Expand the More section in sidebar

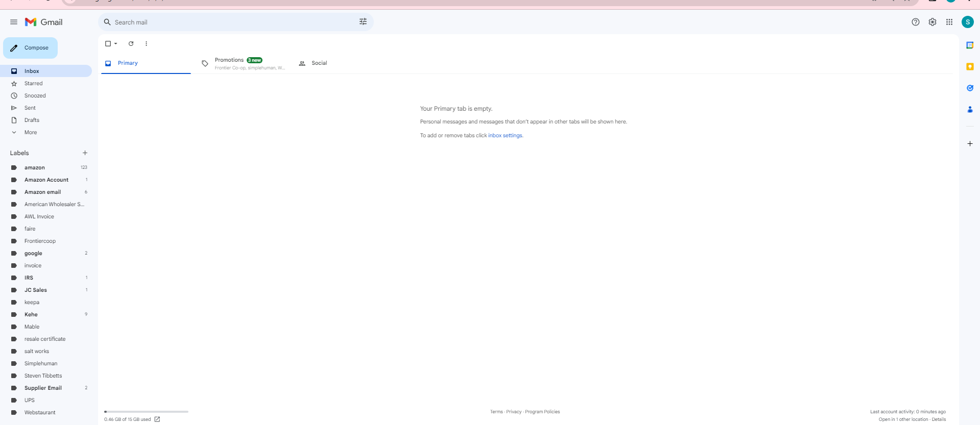31,133
